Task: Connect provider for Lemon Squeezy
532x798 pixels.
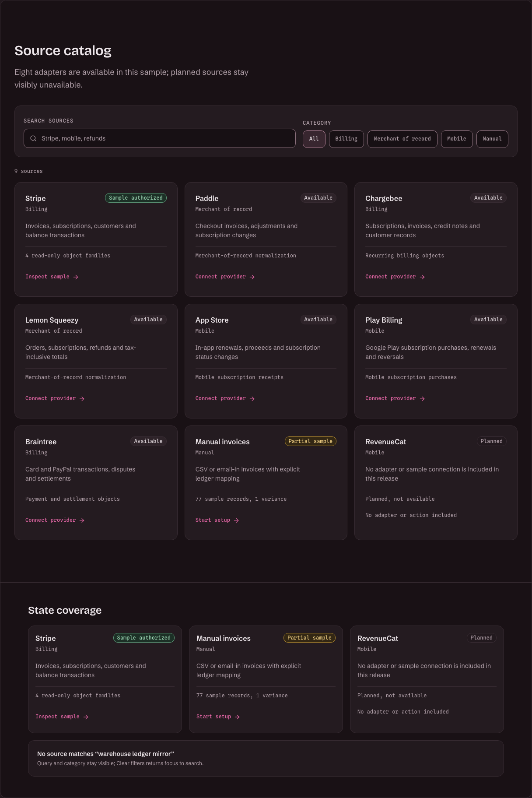Action: coord(55,398)
